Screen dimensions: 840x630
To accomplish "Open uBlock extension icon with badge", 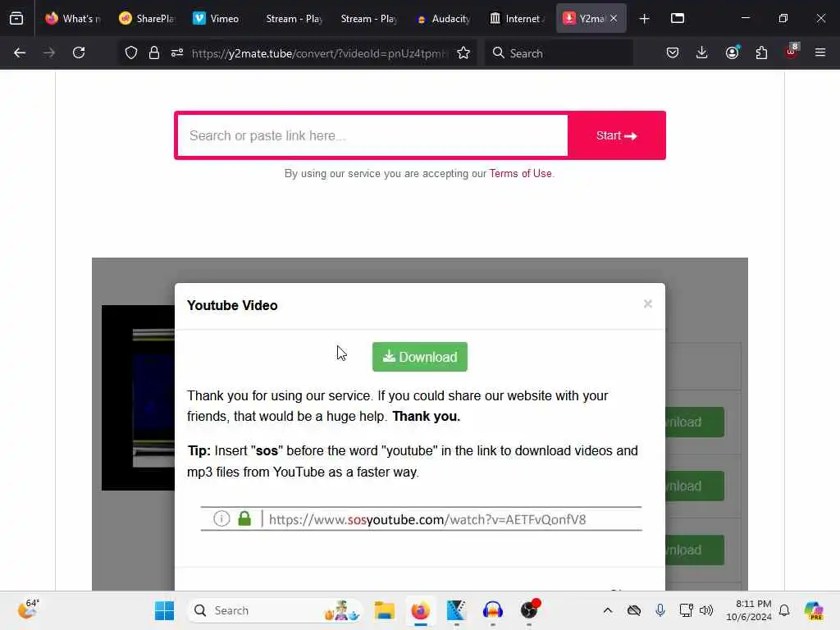I will [x=792, y=52].
